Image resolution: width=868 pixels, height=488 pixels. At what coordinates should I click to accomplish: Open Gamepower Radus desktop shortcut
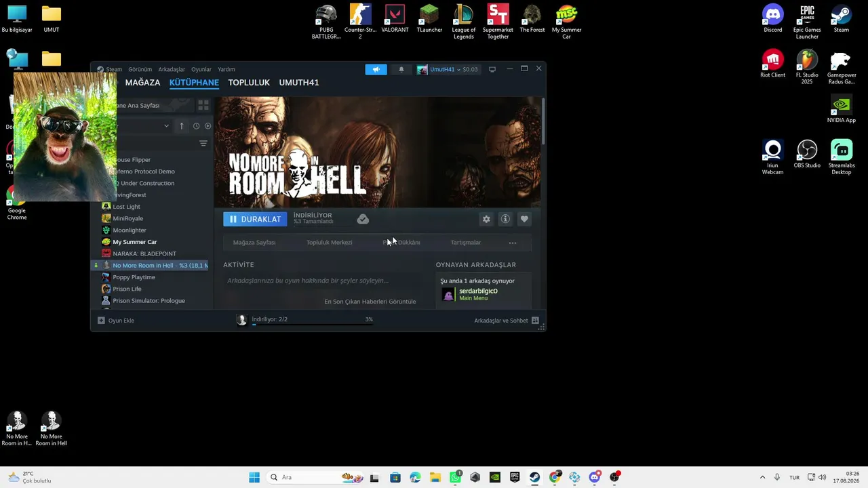click(x=842, y=67)
